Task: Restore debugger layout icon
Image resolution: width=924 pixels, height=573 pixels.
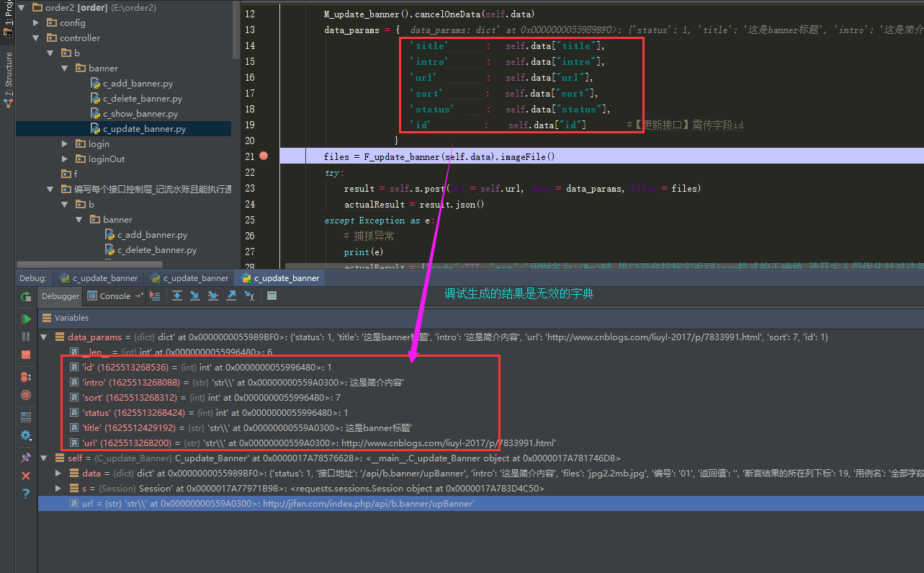Action: pyautogui.click(x=27, y=417)
